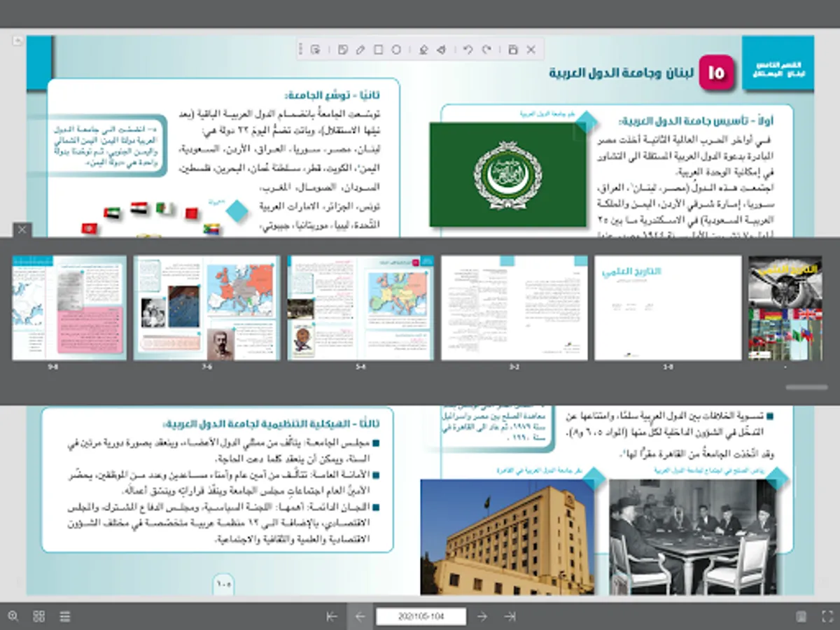Go to the next page

482,616
